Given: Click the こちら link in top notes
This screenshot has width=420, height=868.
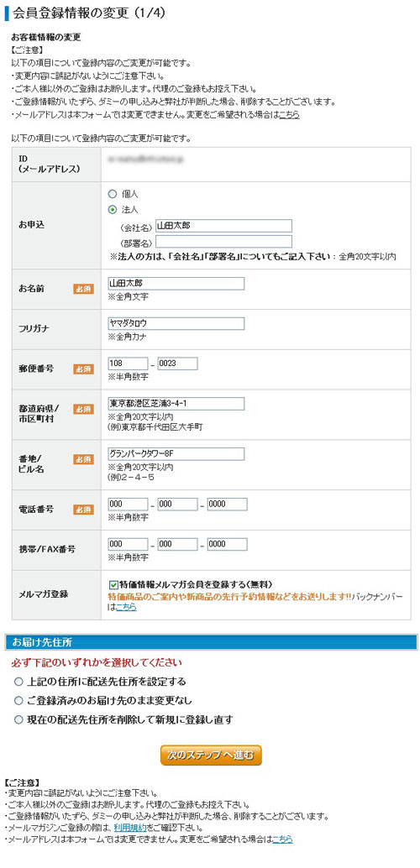Looking at the screenshot, I should [x=289, y=116].
